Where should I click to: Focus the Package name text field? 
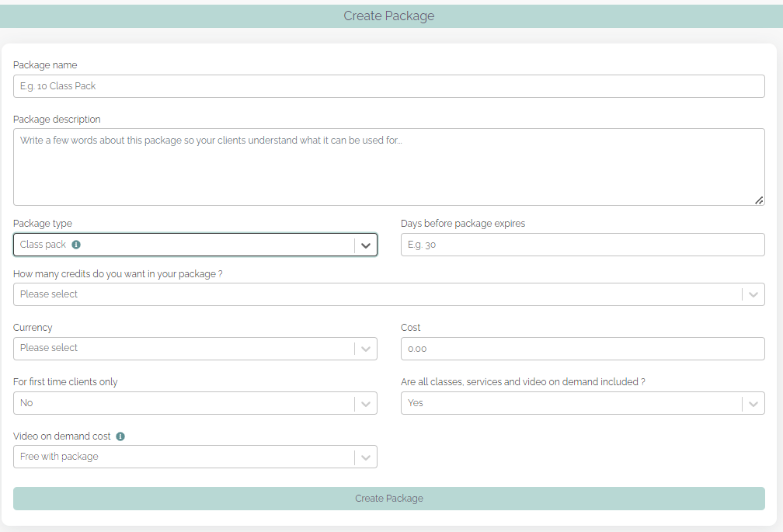pos(388,86)
